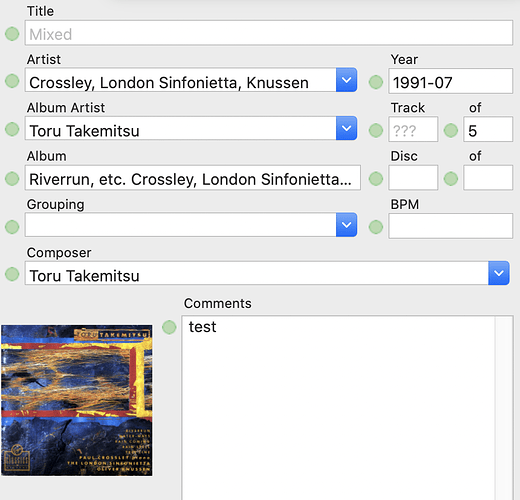Click the Album field containing Riverrun
The image size is (520, 500).
tap(193, 178)
